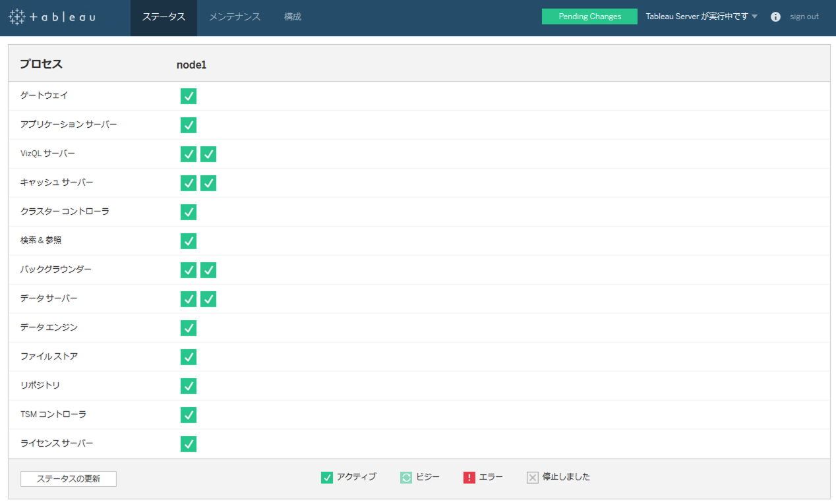Switch to the 構成 tab

tap(292, 16)
